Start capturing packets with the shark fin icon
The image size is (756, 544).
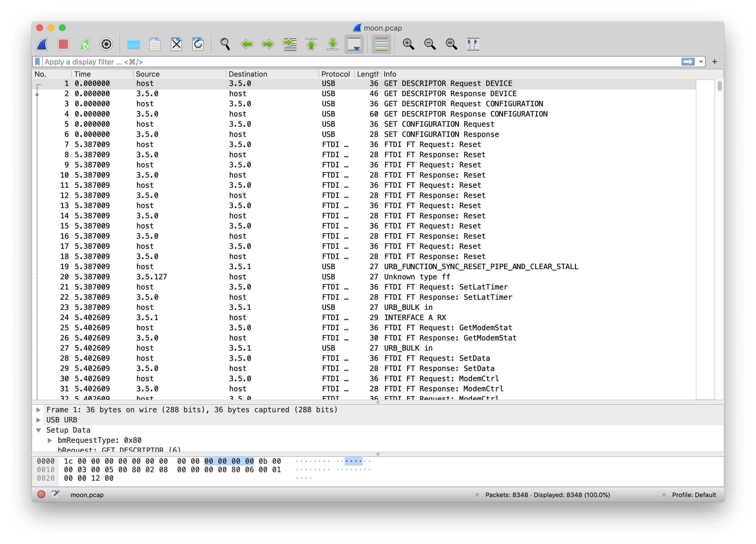pos(42,44)
